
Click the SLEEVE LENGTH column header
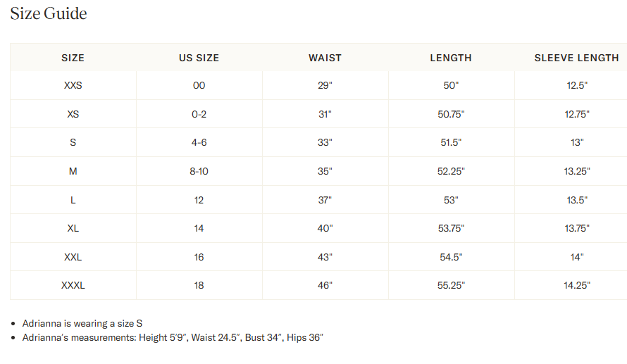(576, 58)
